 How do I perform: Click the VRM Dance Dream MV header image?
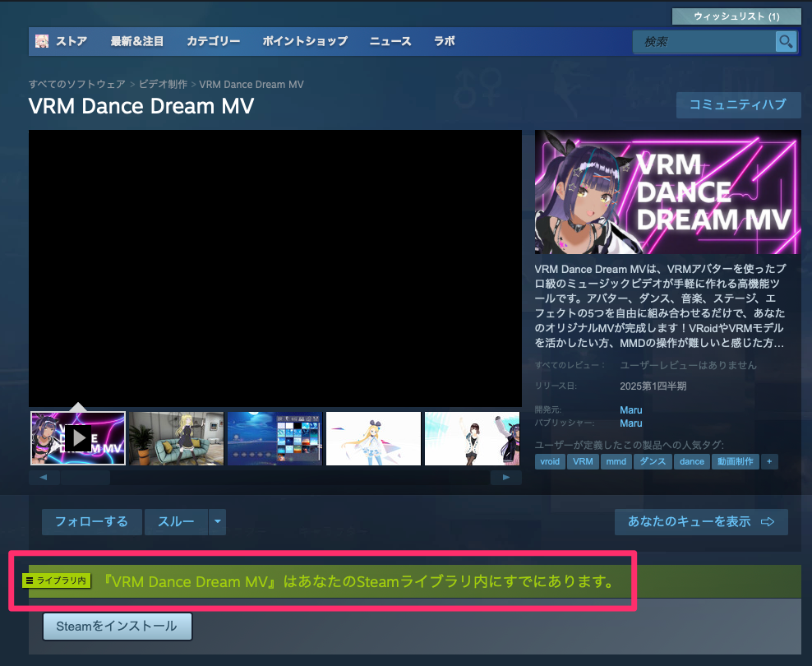coord(668,192)
